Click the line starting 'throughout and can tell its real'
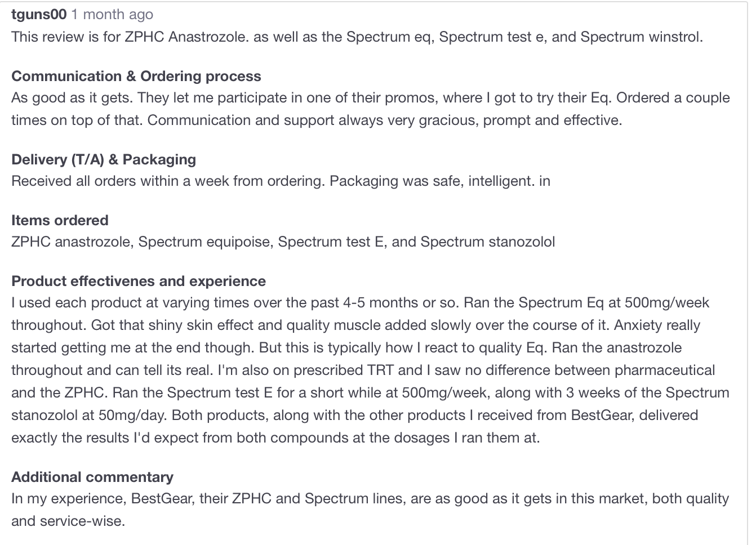Screen dimensions: 756x545 pyautogui.click(x=363, y=370)
